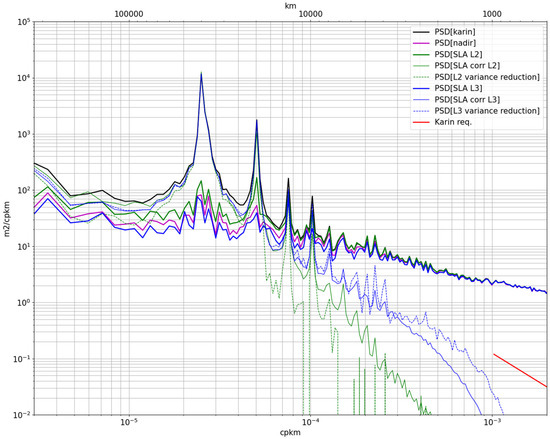Click the km top axis label
Image resolution: width=550 pixels, height=439 pixels.
[x=291, y=5]
